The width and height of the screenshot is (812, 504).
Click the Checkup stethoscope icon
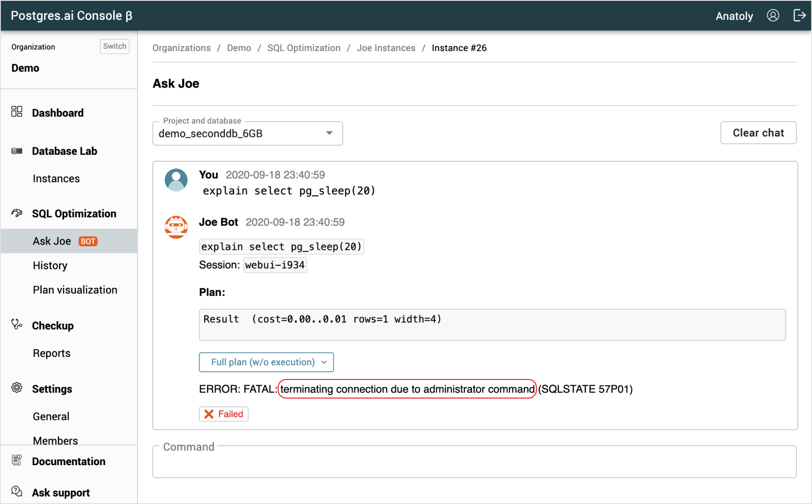pyautogui.click(x=17, y=324)
